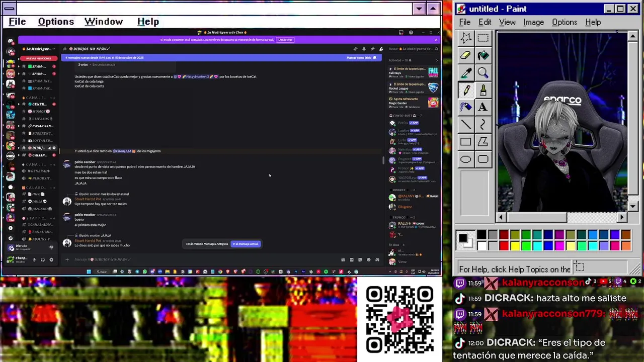Open pinned messages in Discord header
Viewport: 644px width, 362px height.
(x=372, y=49)
